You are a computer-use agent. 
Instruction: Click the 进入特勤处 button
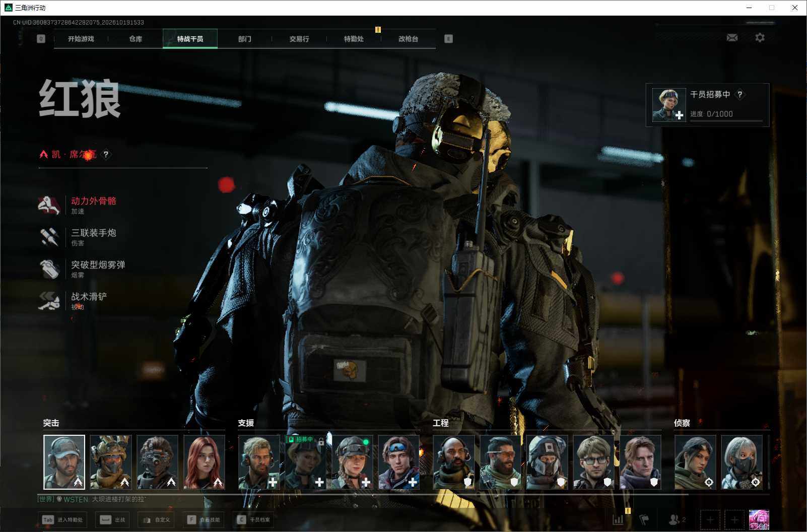pos(62,519)
